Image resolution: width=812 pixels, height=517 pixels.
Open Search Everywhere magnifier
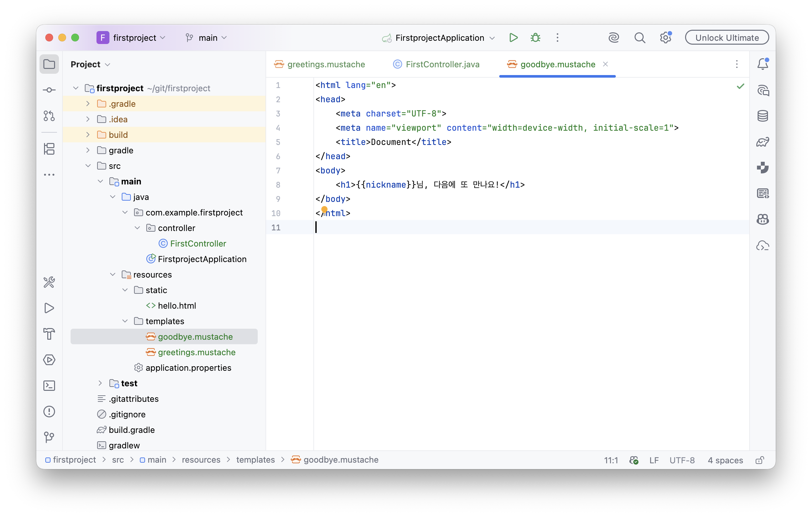point(640,38)
